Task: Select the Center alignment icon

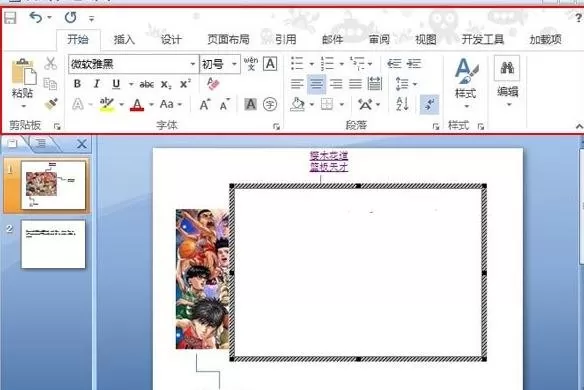Action: click(x=317, y=84)
